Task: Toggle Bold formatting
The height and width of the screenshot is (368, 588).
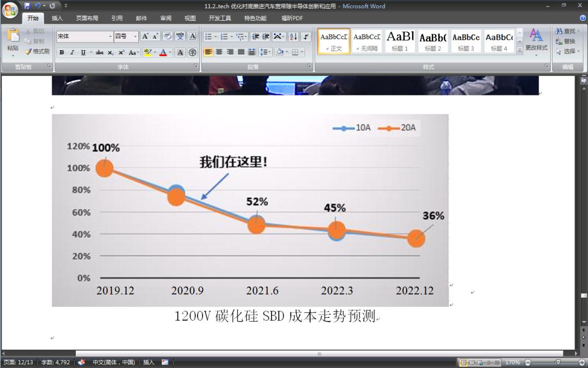Action: [62, 52]
